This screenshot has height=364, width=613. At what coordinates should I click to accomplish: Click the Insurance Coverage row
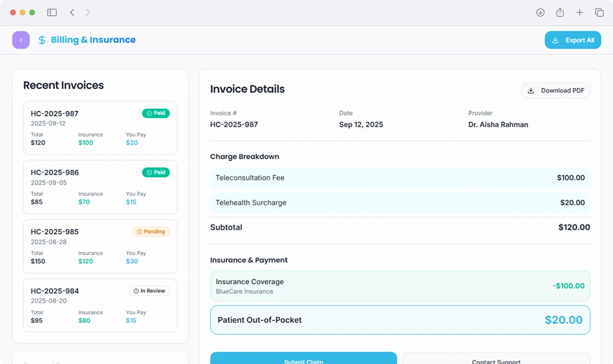400,286
